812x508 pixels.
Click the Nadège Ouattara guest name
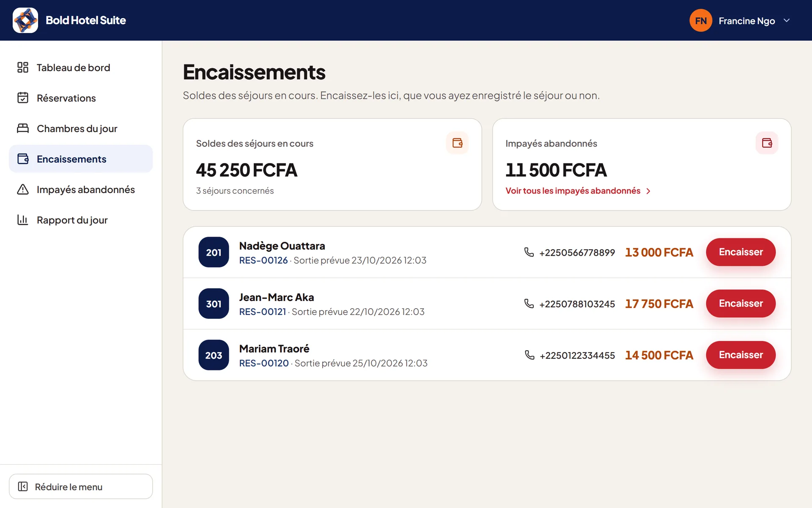click(x=282, y=246)
